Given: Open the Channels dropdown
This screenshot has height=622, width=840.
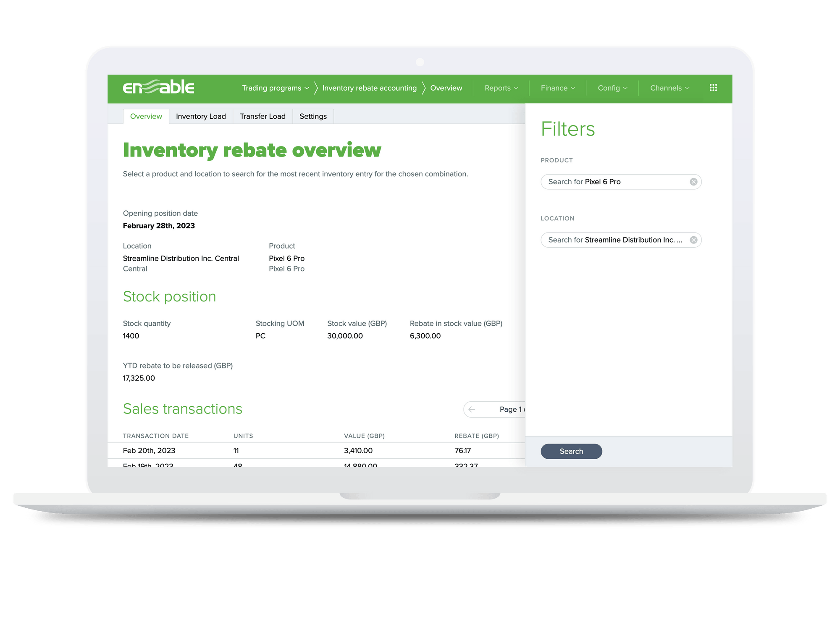Looking at the screenshot, I should tap(669, 88).
